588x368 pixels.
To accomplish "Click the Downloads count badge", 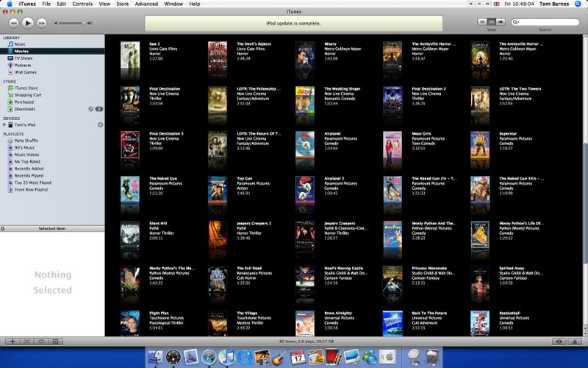I will (x=99, y=109).
